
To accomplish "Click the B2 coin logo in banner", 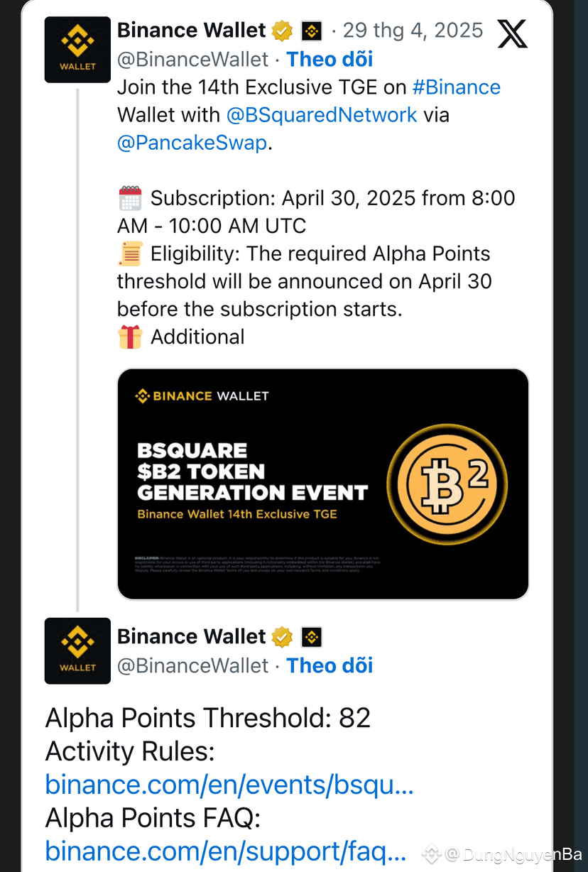I will (x=447, y=484).
